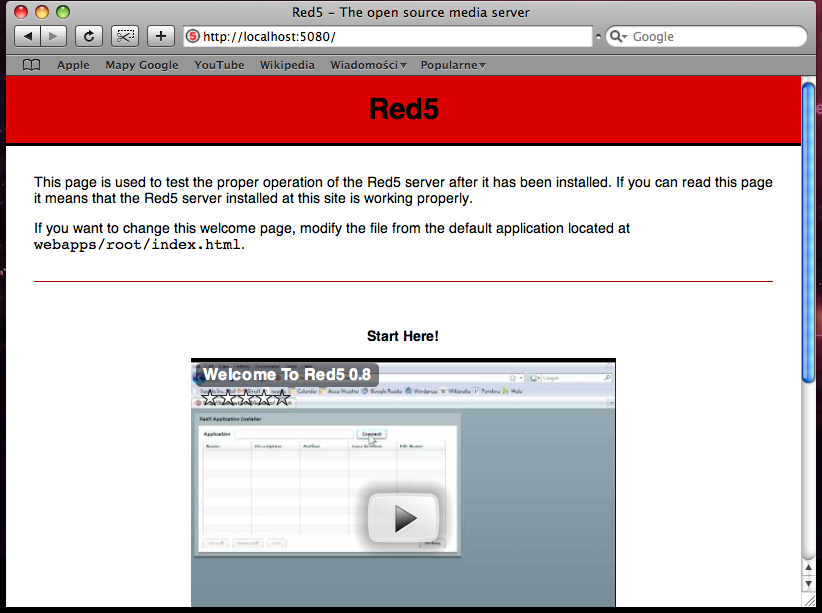Click the Red5 favicon in the address bar
The image size is (822, 613).
pos(193,36)
